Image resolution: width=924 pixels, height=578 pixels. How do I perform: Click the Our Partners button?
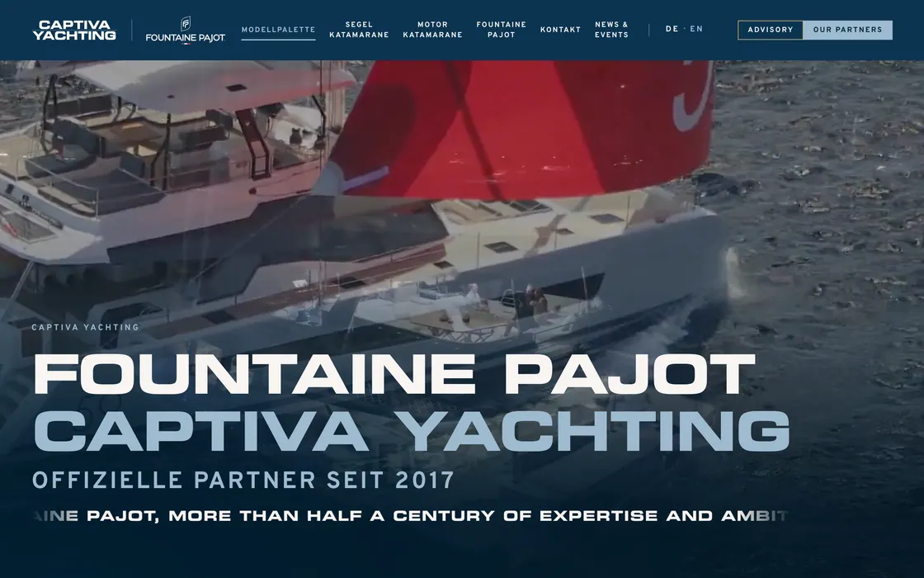tap(847, 30)
